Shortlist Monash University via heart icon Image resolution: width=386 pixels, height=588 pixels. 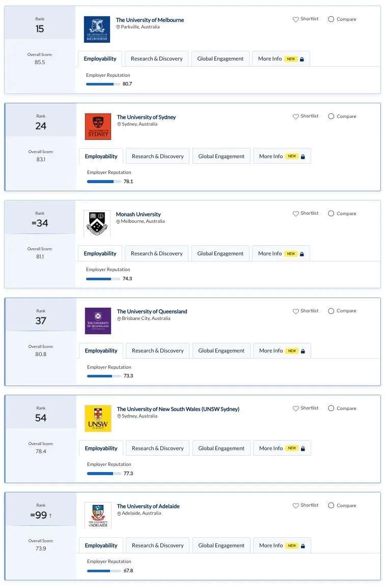pos(295,213)
